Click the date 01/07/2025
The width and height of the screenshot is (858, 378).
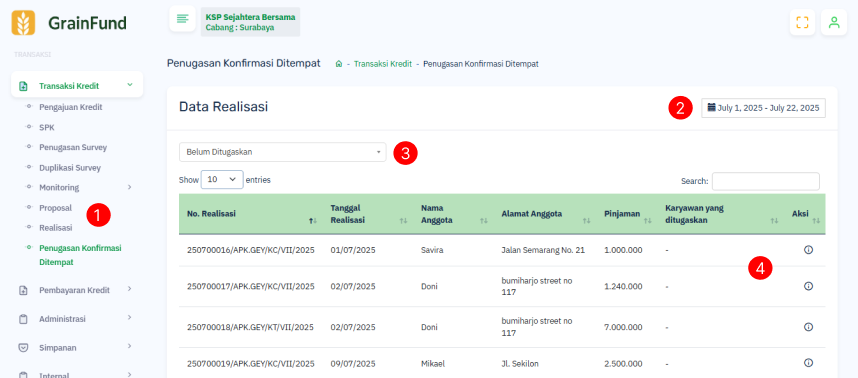(353, 250)
